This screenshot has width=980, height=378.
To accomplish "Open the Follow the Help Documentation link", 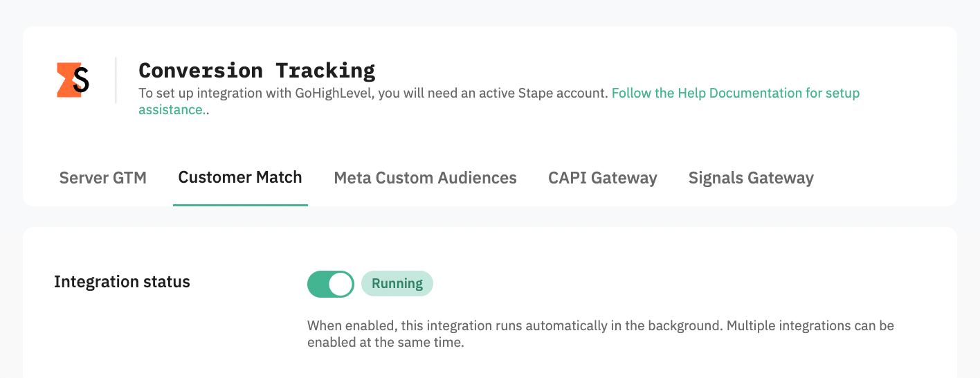I will pyautogui.click(x=736, y=93).
